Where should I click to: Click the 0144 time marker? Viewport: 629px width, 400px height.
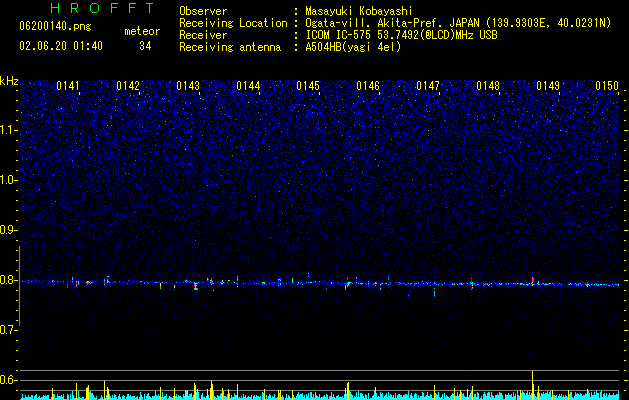(248, 86)
